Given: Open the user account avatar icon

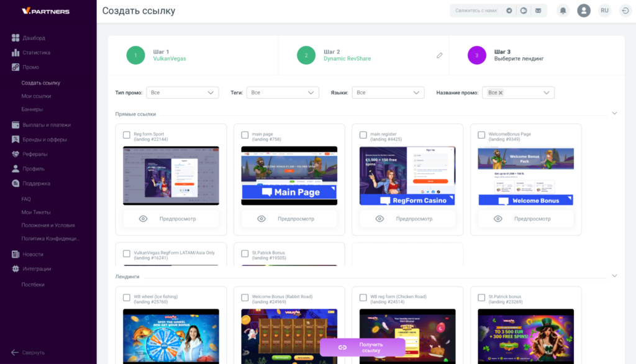Looking at the screenshot, I should tap(584, 11).
